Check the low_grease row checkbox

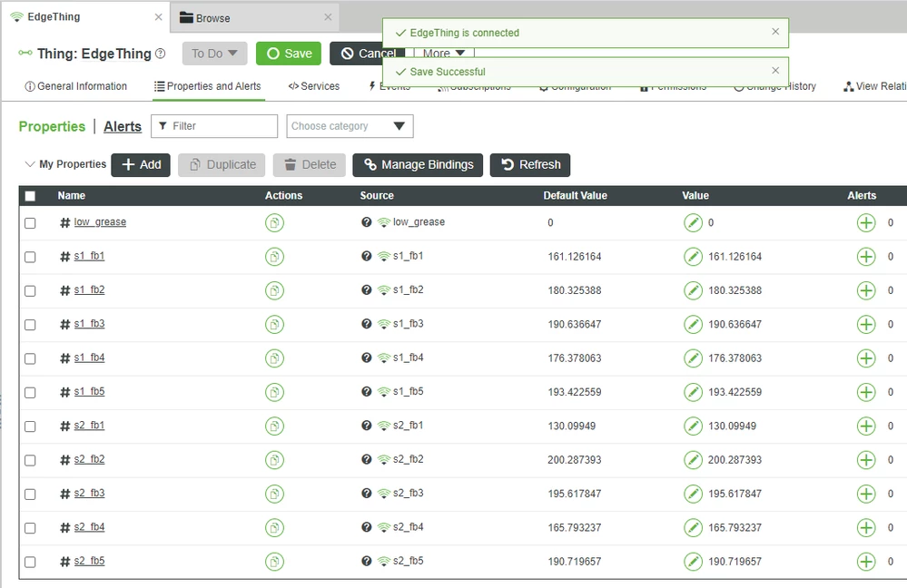pyautogui.click(x=30, y=223)
